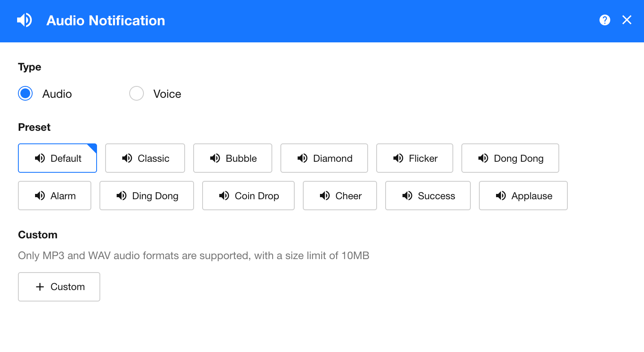This screenshot has height=352, width=644.
Task: Close the Audio Notification dialog
Action: pyautogui.click(x=627, y=20)
